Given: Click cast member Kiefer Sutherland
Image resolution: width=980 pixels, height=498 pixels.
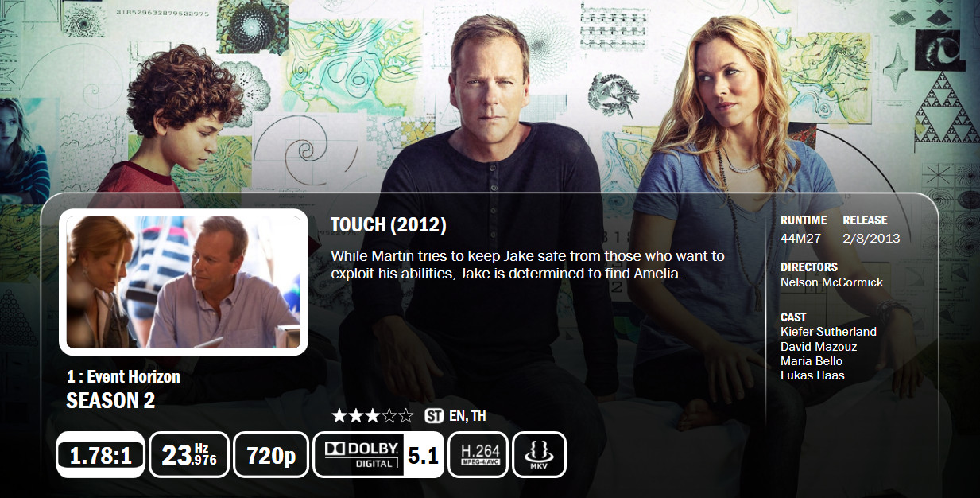Looking at the screenshot, I should coord(828,332).
